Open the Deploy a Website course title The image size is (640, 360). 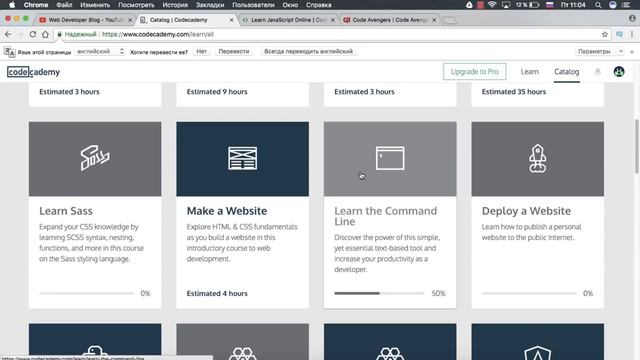point(527,211)
